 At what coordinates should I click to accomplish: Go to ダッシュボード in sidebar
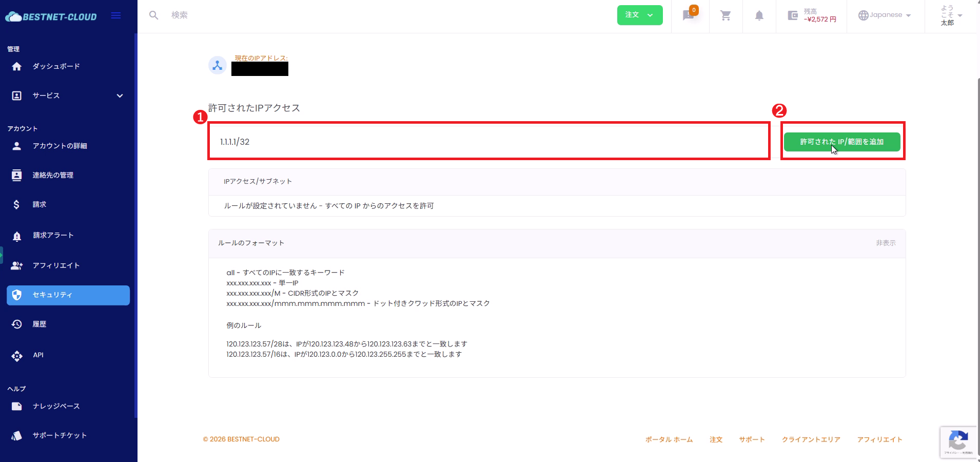pyautogui.click(x=56, y=66)
